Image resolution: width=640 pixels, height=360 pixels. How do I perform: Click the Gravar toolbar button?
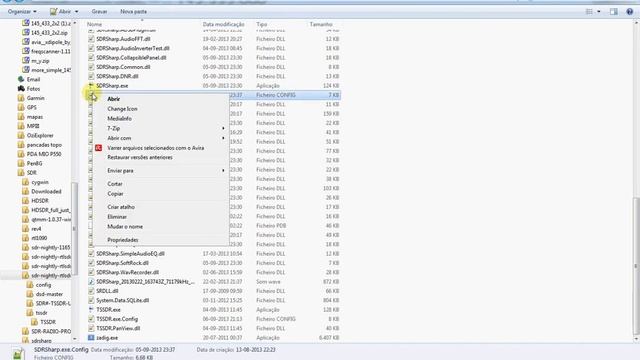[x=99, y=11]
